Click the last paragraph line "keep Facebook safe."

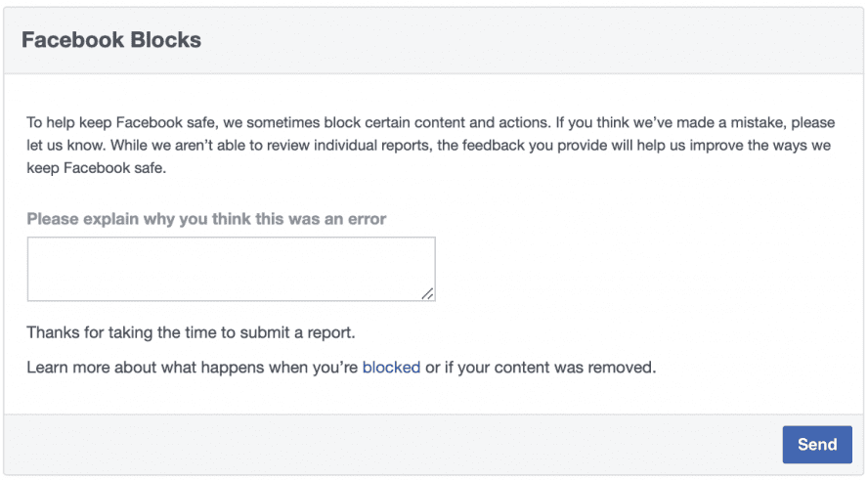coord(96,167)
